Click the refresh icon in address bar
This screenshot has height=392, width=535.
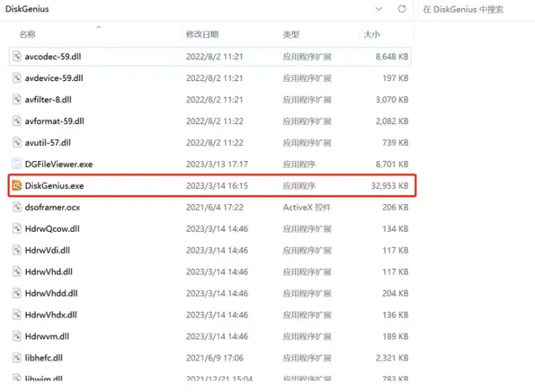click(x=401, y=9)
